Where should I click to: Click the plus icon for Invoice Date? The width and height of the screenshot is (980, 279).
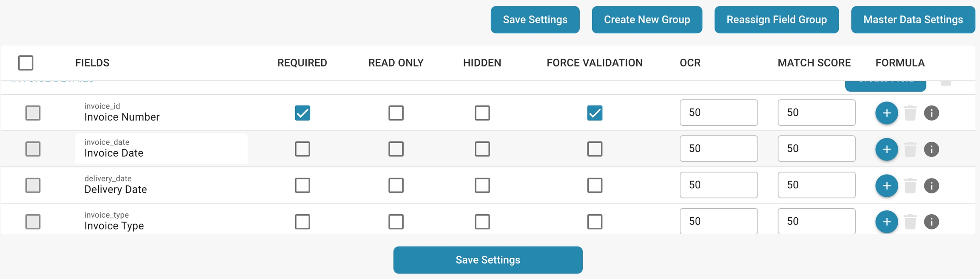[x=886, y=149]
